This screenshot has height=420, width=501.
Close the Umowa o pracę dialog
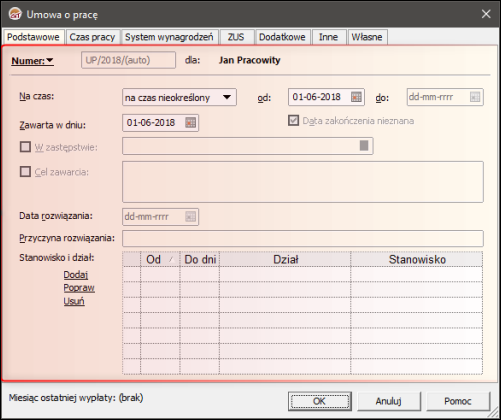pyautogui.click(x=486, y=14)
